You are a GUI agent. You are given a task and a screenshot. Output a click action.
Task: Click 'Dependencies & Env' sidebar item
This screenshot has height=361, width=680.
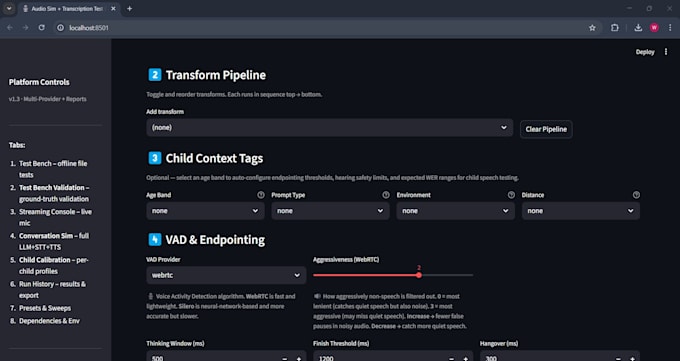coord(49,321)
